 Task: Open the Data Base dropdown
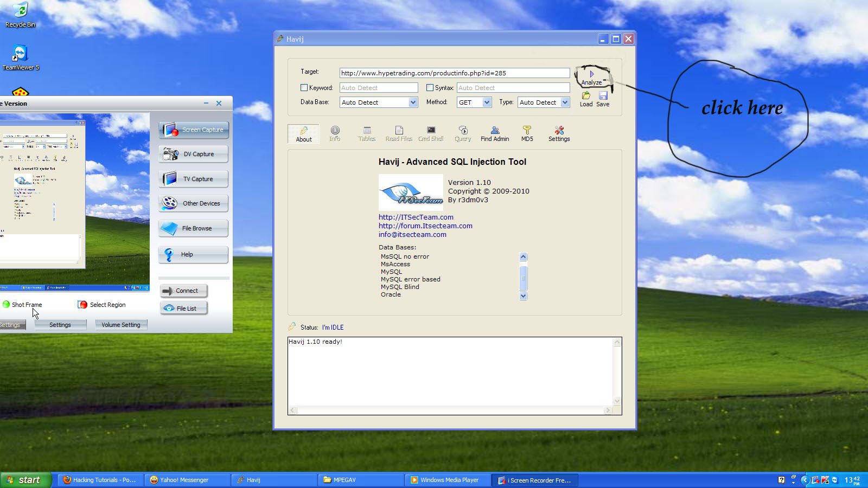click(379, 102)
